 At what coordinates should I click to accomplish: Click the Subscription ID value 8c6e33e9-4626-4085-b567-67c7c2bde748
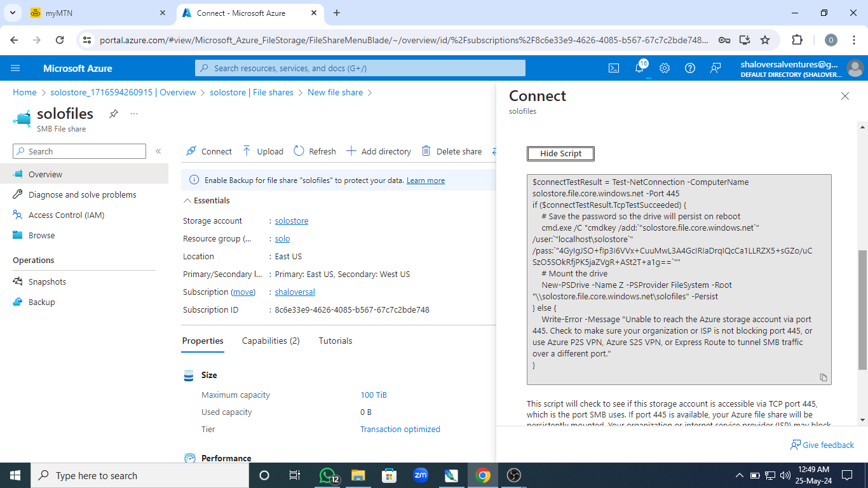[352, 310]
